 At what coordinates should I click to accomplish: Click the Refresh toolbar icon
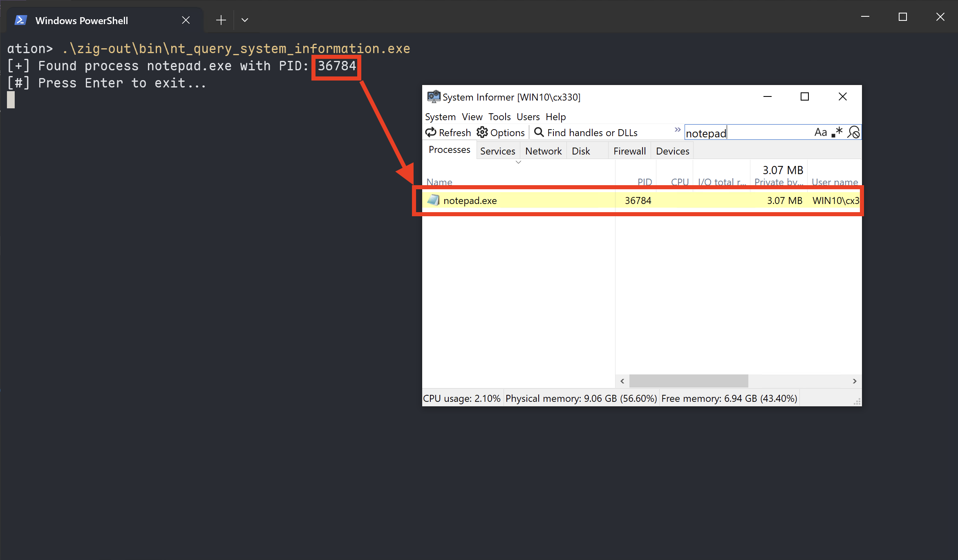[x=431, y=132]
